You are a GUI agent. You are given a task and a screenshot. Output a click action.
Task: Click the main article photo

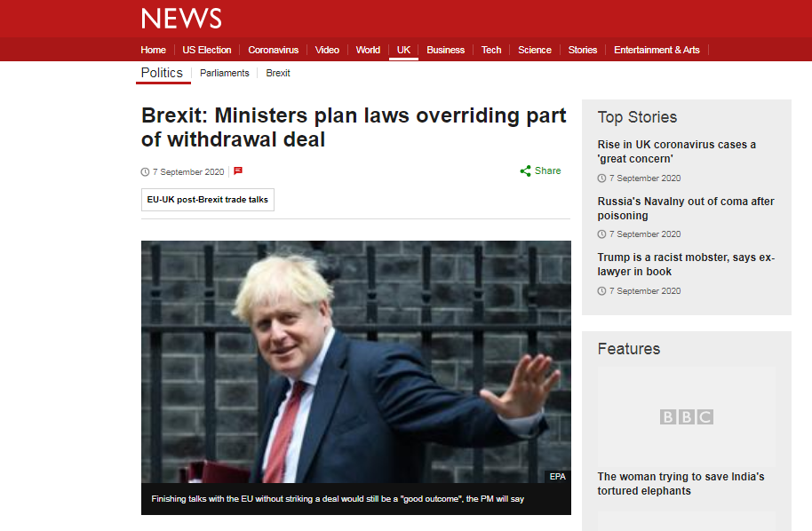point(356,361)
